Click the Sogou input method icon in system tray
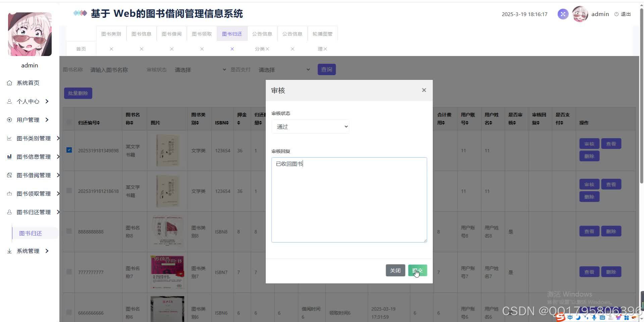Image resolution: width=644 pixels, height=322 pixels. (558, 317)
